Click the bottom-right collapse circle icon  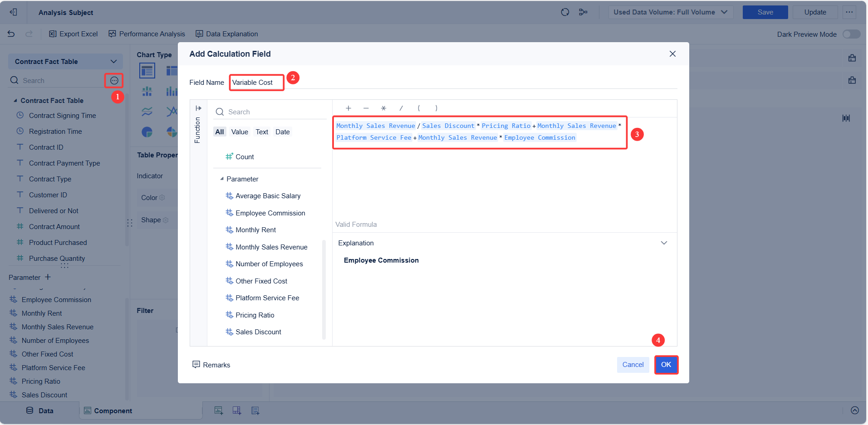[x=855, y=410]
